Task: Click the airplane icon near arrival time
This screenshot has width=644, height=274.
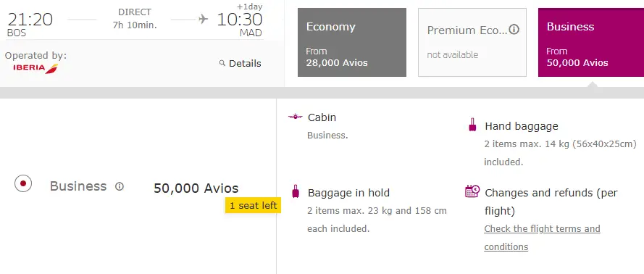Action: pyautogui.click(x=204, y=19)
